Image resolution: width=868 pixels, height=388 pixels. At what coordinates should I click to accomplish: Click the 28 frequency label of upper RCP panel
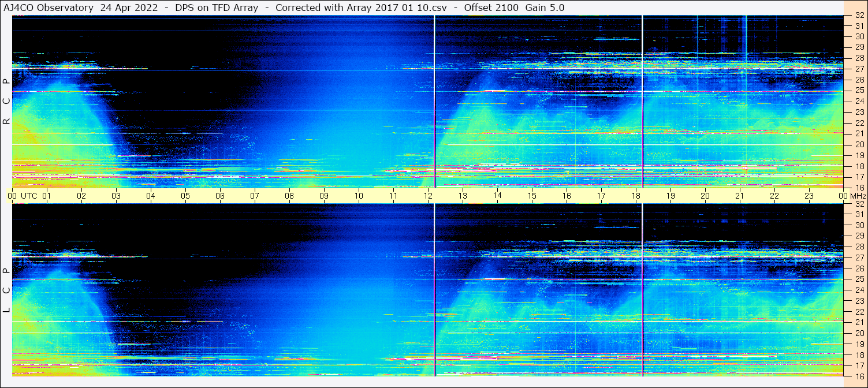[x=859, y=58]
